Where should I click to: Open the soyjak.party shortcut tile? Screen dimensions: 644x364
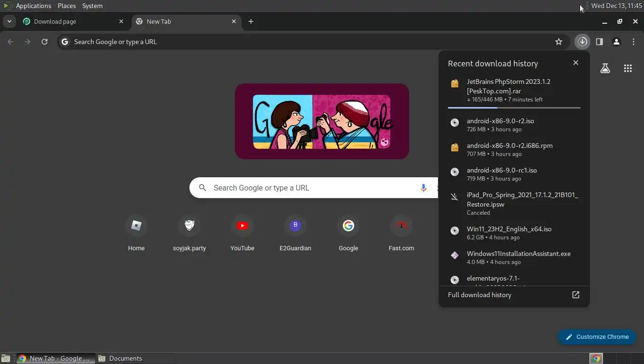pos(189,232)
